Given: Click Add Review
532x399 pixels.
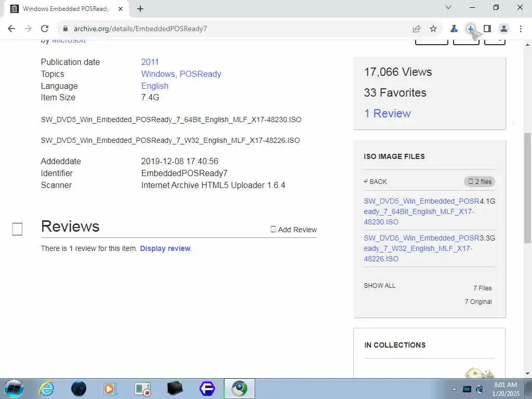Looking at the screenshot, I should point(294,230).
